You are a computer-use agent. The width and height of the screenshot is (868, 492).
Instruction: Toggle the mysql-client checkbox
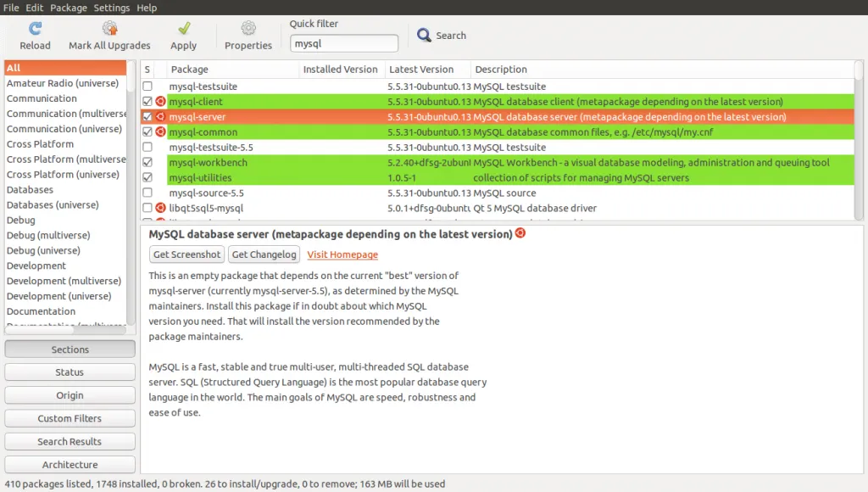pyautogui.click(x=147, y=102)
